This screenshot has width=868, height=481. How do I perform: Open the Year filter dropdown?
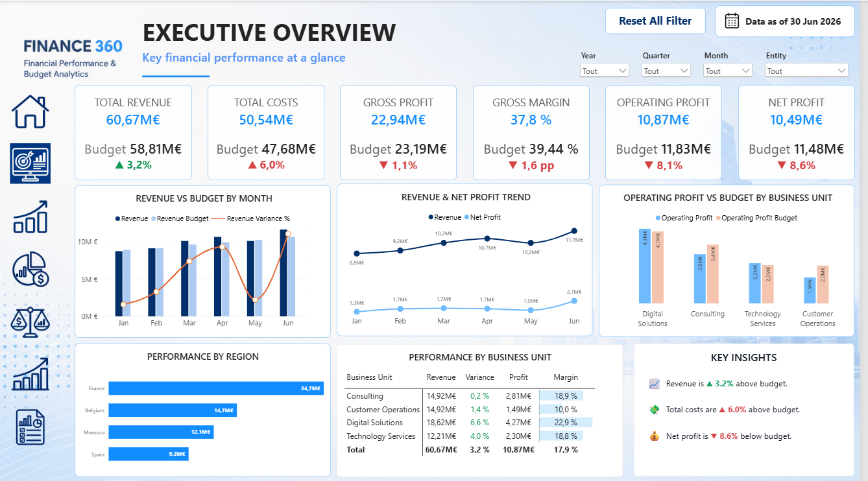pyautogui.click(x=605, y=71)
